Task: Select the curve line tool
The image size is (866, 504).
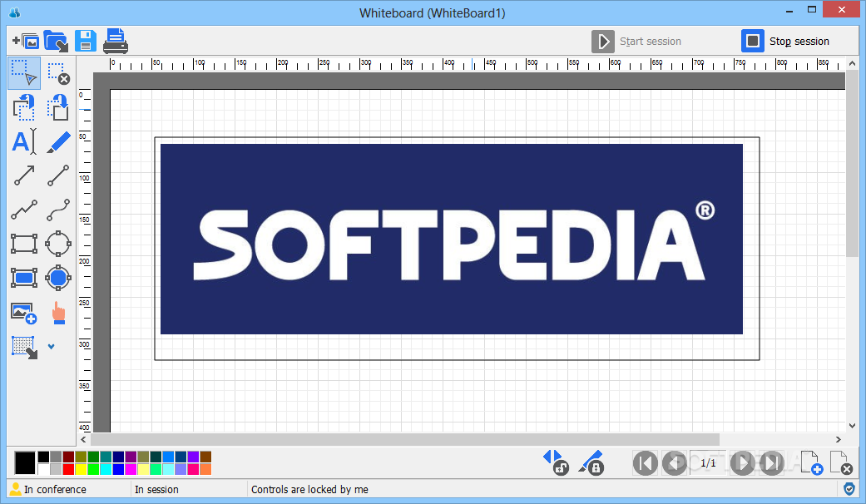Action: point(58,210)
